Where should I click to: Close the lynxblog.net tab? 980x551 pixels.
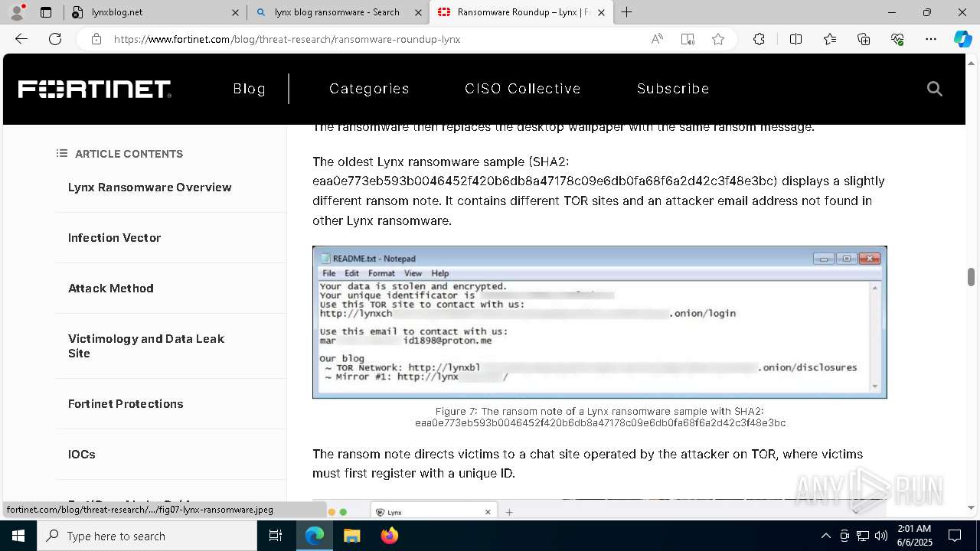[235, 12]
